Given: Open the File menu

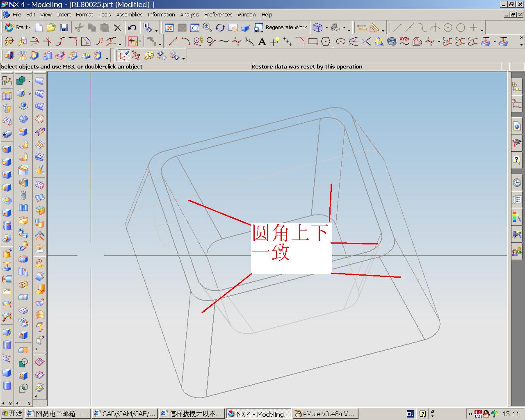Looking at the screenshot, I should (x=17, y=14).
